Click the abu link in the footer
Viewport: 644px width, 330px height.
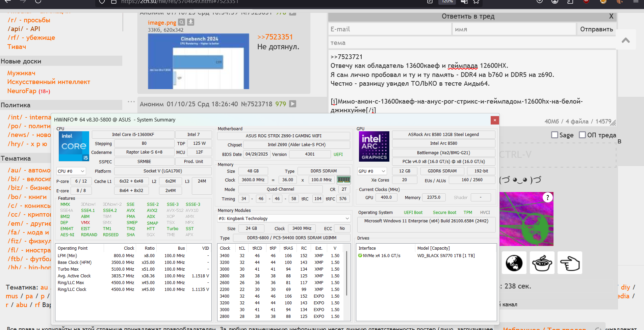pos(22,305)
